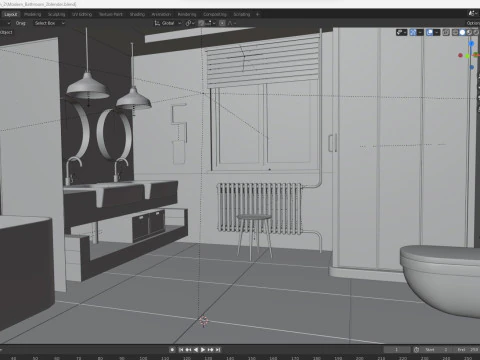Select solid viewport shading mode
Viewport: 480px width, 360px height.
pos(462,32)
